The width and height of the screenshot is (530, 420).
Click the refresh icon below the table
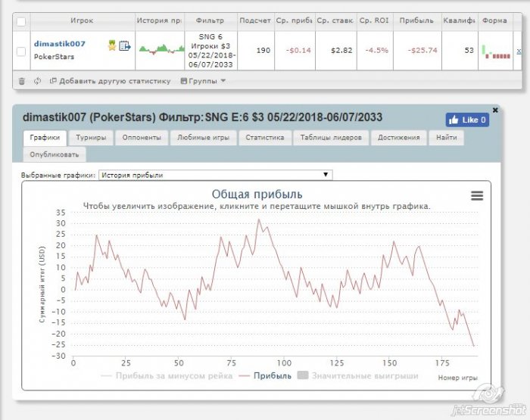38,81
